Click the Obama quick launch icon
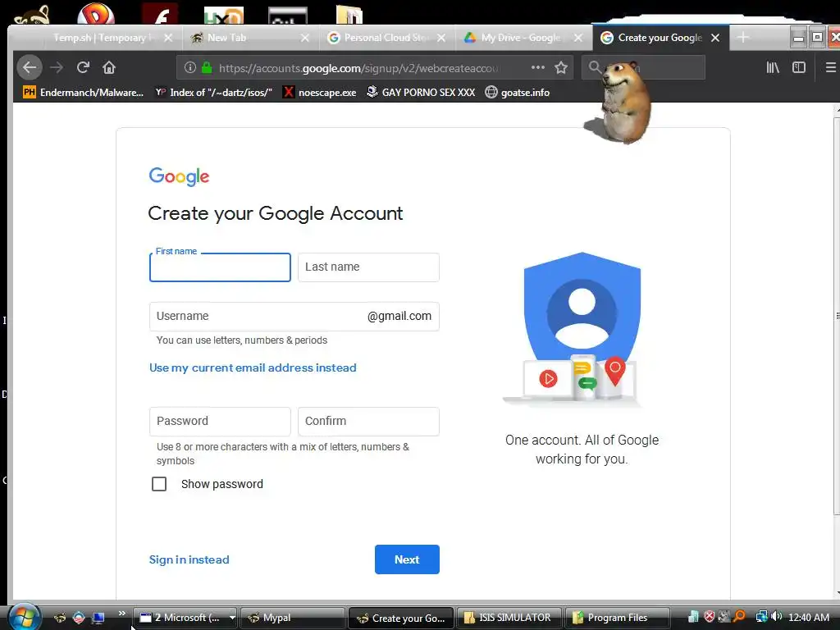The width and height of the screenshot is (840, 630). click(x=79, y=618)
